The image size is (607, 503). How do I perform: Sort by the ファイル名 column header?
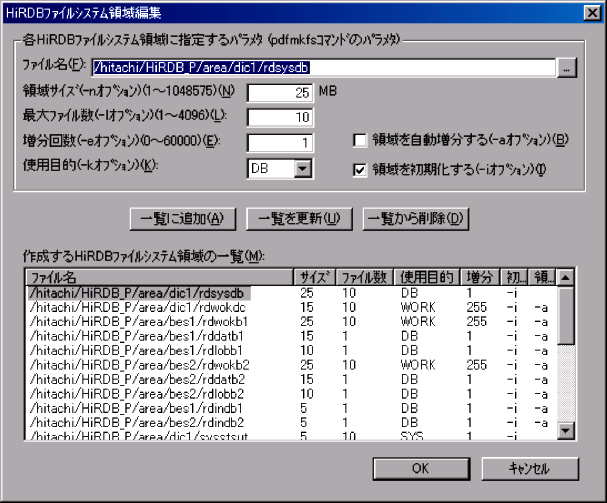160,277
